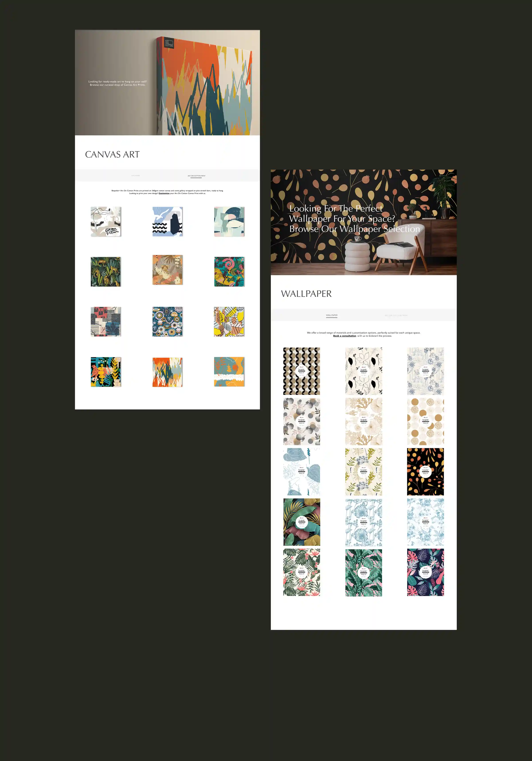532x761 pixels.
Task: Select the leopards in jungle canvas print
Action: pos(106,272)
